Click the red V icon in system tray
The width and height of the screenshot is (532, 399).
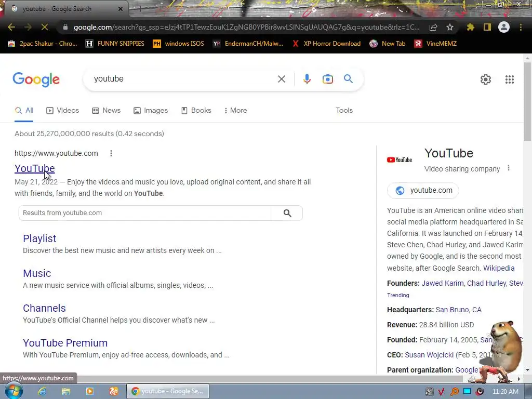(441, 392)
